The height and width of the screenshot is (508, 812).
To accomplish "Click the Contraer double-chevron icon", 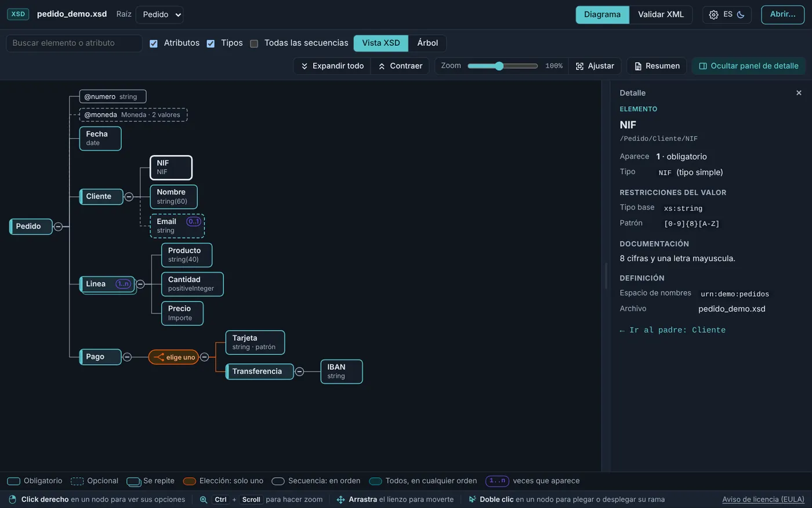I will (382, 66).
